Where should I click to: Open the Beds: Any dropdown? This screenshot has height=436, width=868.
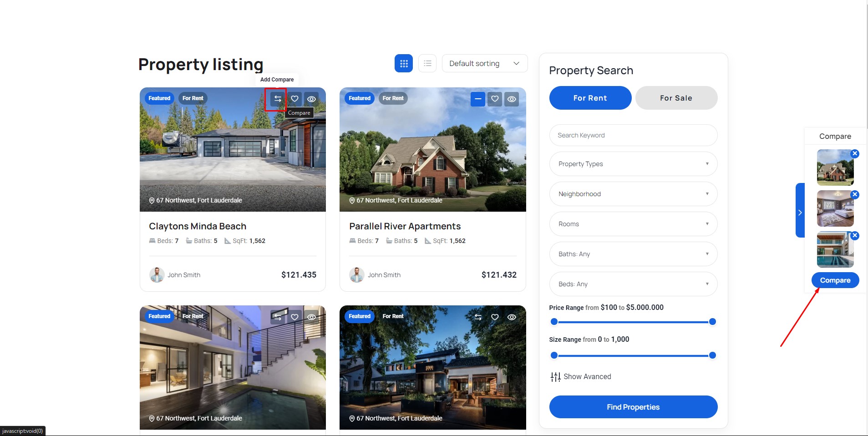coord(633,284)
